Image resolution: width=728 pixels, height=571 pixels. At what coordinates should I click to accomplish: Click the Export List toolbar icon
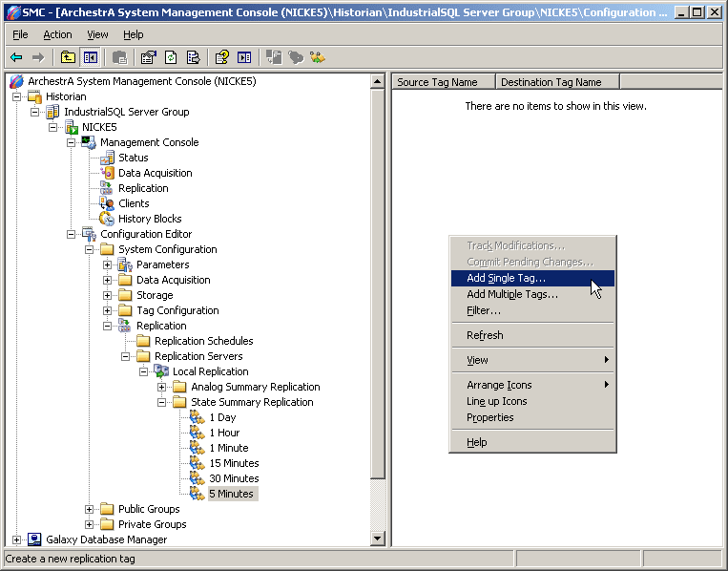[x=193, y=57]
